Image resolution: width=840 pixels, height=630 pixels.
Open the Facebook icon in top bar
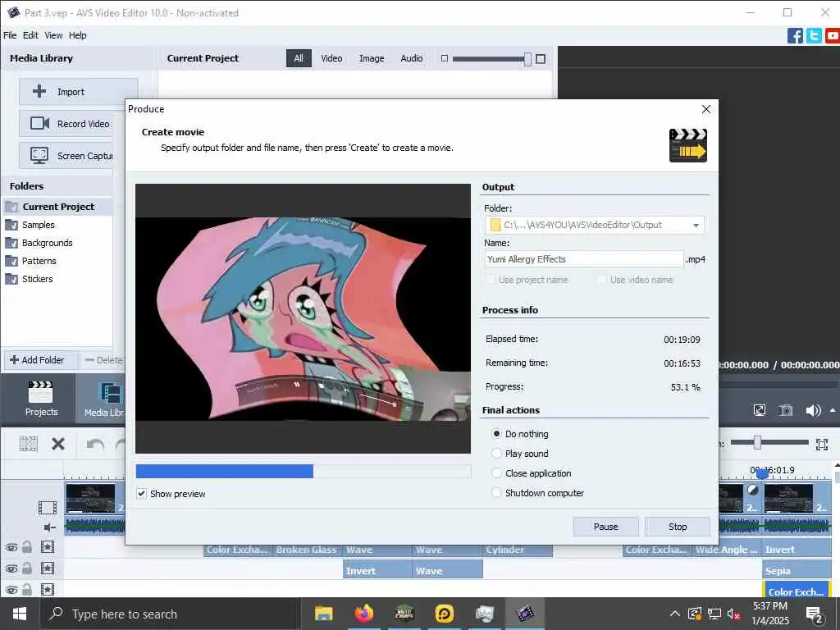(x=795, y=36)
